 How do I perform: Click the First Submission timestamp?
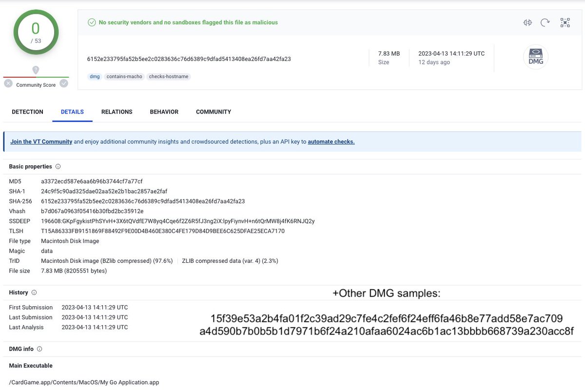pos(95,307)
